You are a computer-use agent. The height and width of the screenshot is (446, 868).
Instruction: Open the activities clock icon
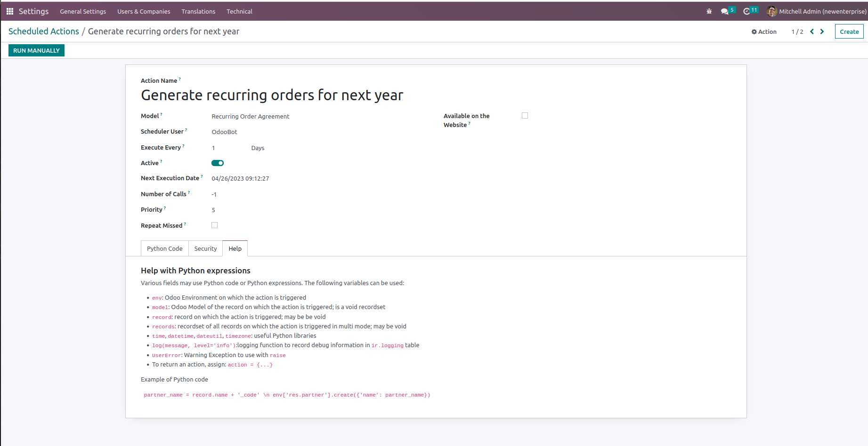[746, 11]
